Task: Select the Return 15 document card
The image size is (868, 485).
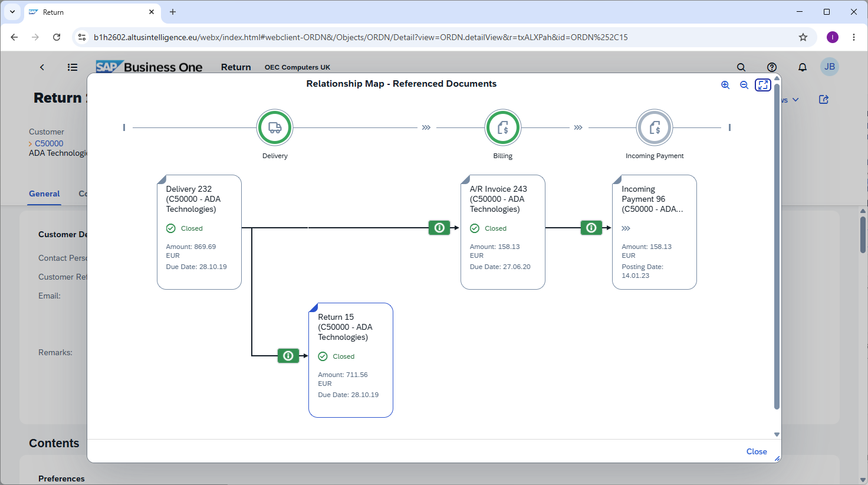Action: point(351,360)
